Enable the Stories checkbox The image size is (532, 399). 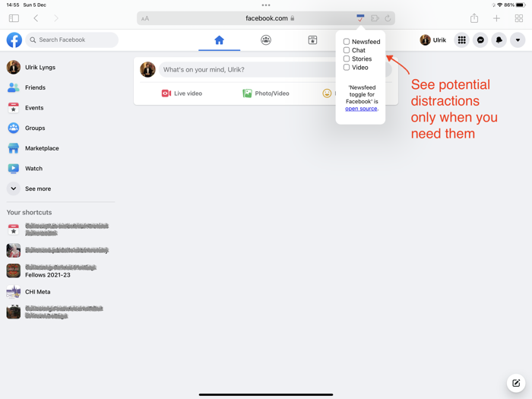click(x=347, y=59)
